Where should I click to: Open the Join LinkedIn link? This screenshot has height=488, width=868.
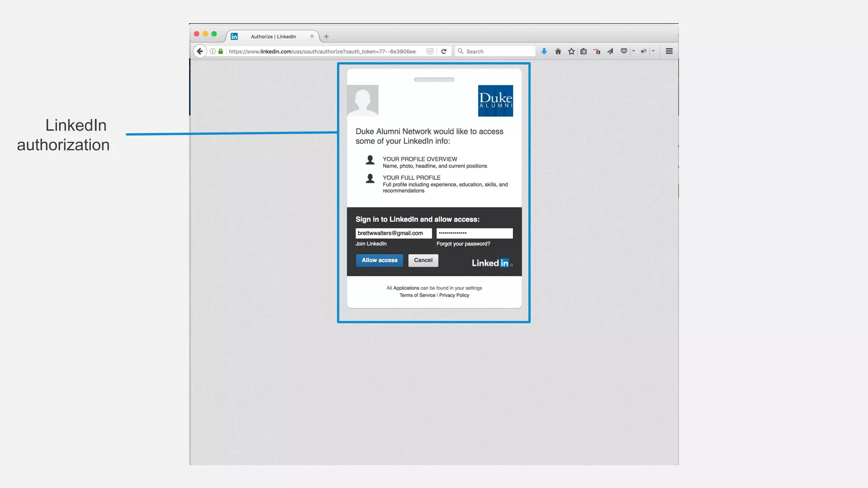pos(371,244)
